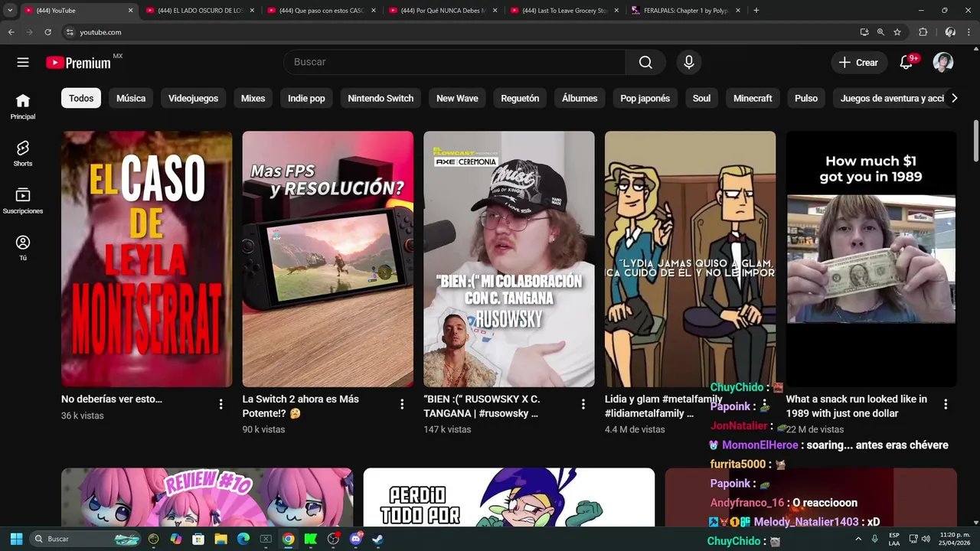
Task: Select the Minecraft filter chip
Action: [x=753, y=98]
